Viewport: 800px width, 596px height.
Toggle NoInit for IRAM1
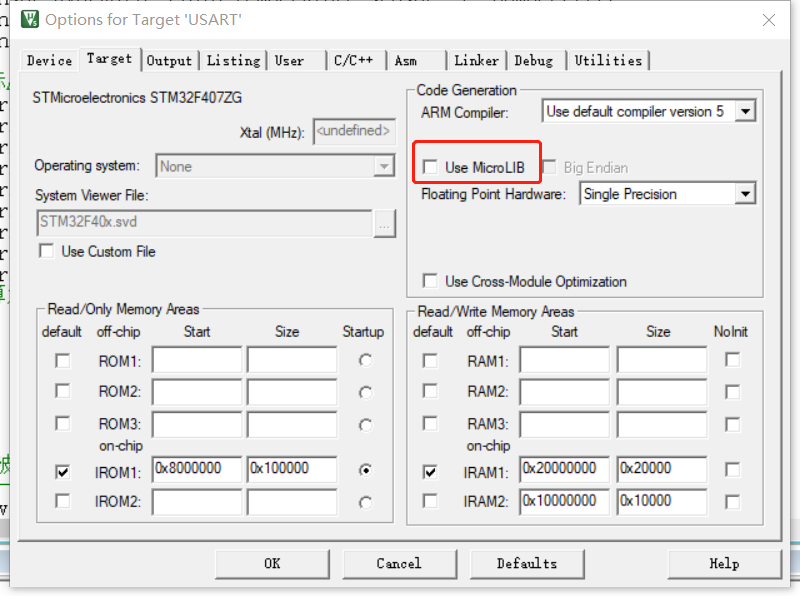tap(732, 469)
